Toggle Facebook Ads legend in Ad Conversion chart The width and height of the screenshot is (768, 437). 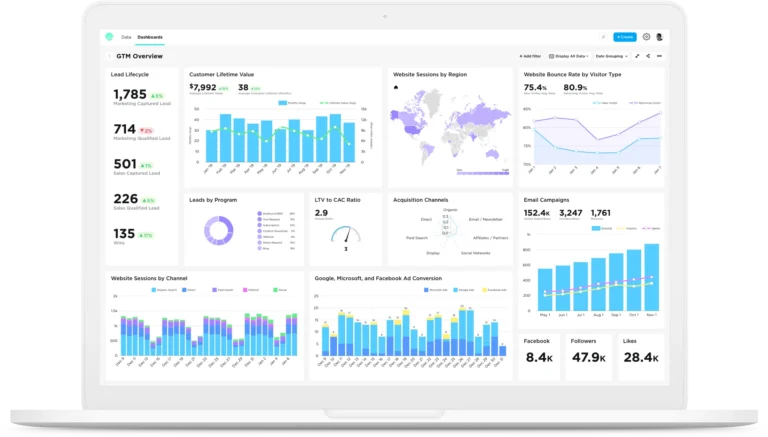pyautogui.click(x=495, y=290)
